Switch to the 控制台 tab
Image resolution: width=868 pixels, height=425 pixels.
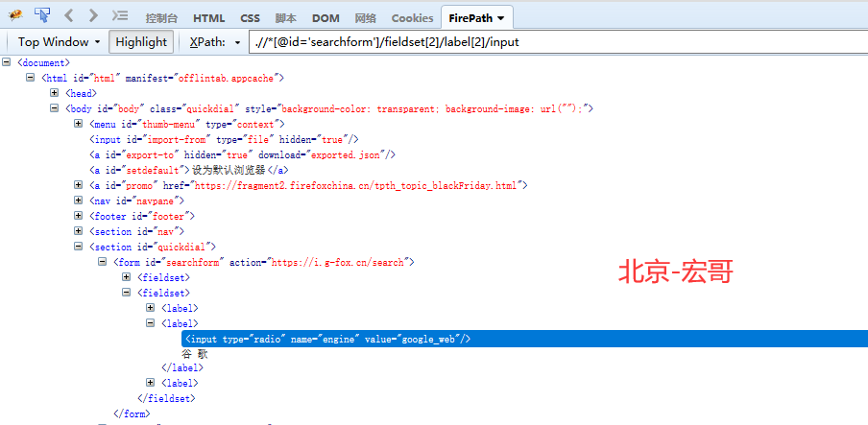161,17
